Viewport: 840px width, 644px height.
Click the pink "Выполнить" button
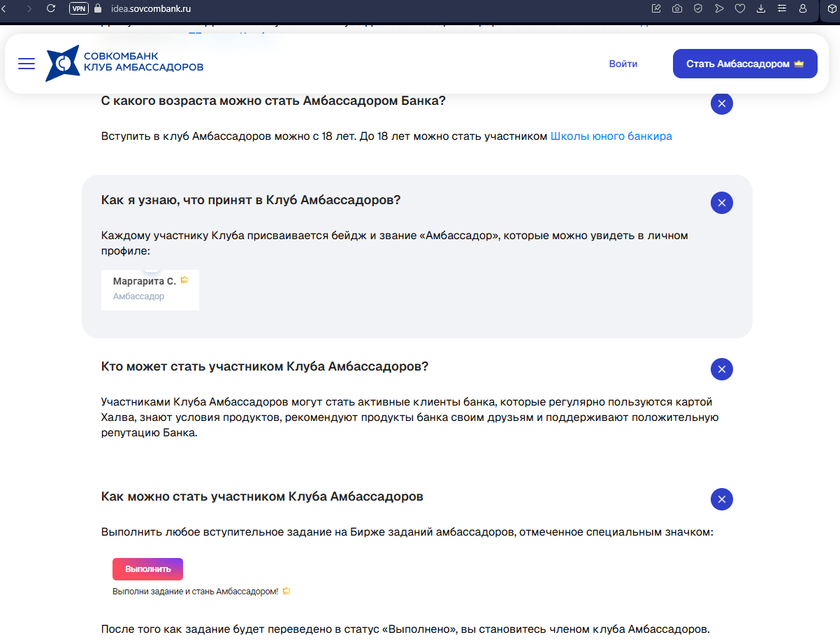pyautogui.click(x=147, y=568)
